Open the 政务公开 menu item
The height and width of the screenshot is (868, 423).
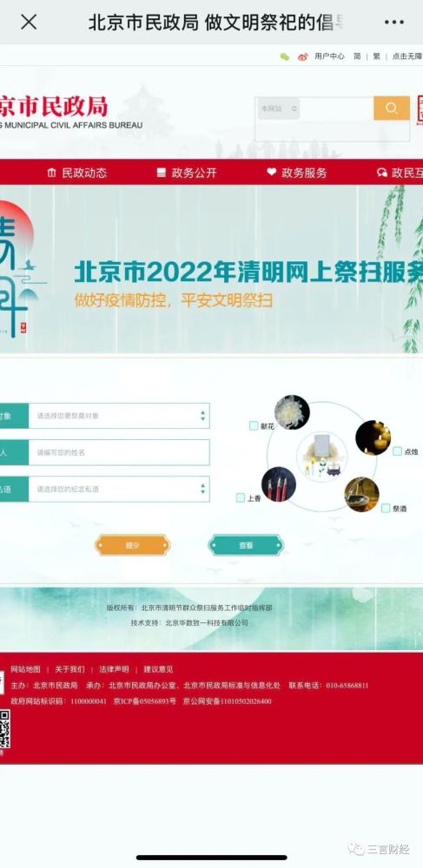click(x=187, y=173)
